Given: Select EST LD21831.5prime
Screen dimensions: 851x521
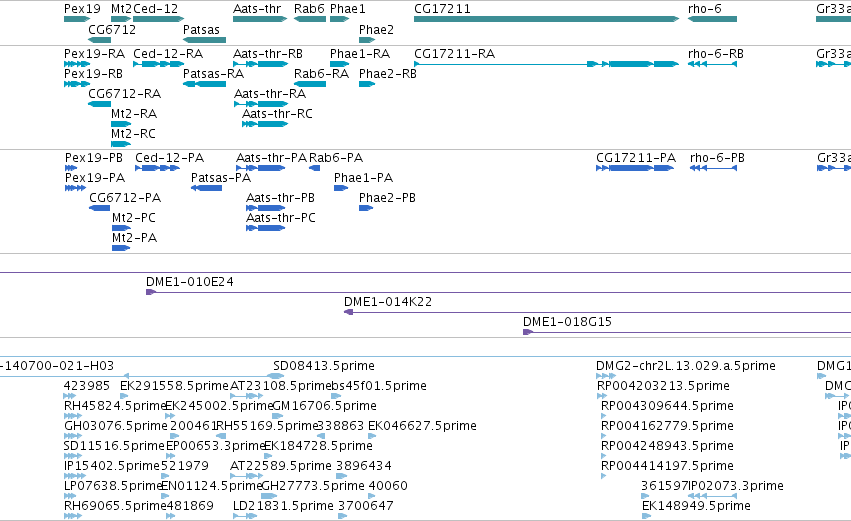Looking at the screenshot, I should (x=283, y=507).
